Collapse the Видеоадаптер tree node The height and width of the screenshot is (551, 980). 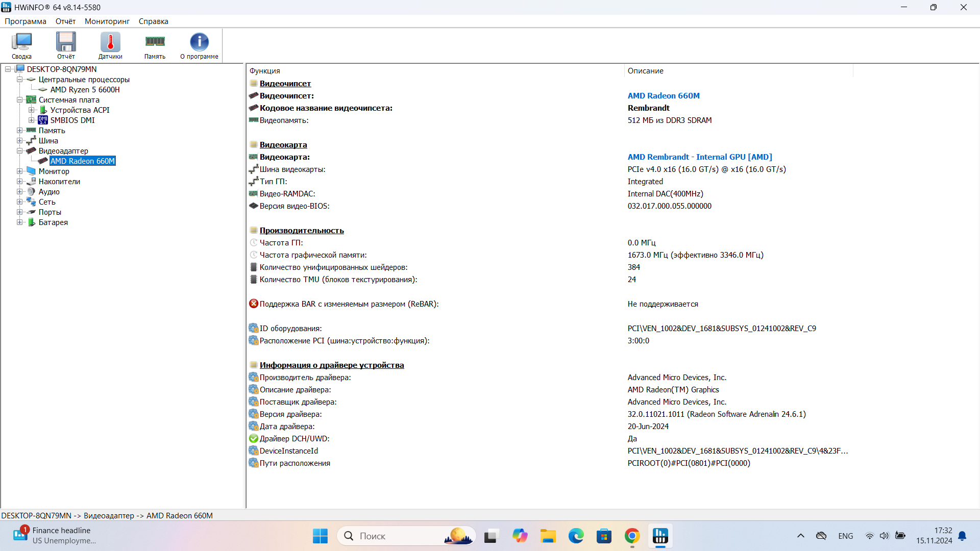(x=20, y=151)
